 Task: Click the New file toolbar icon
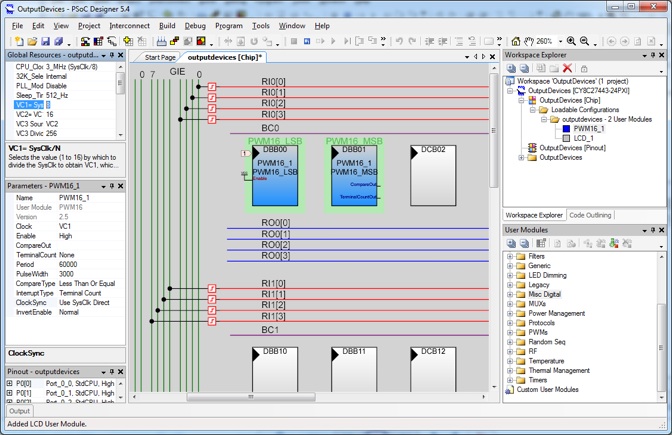coord(19,41)
